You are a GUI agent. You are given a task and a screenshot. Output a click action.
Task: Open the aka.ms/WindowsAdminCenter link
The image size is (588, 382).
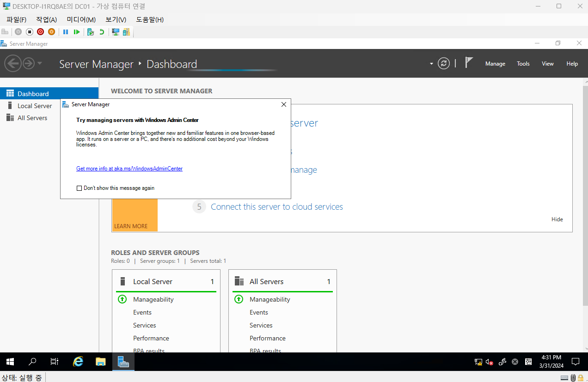129,169
